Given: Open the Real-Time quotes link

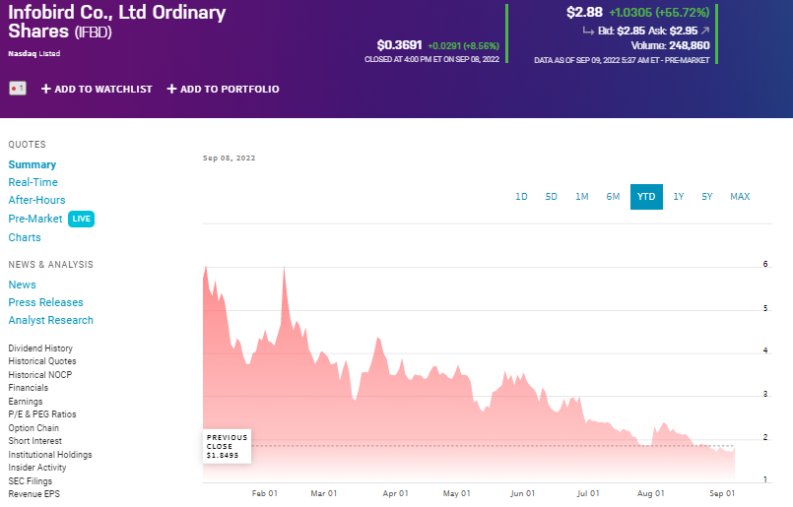Looking at the screenshot, I should [33, 182].
